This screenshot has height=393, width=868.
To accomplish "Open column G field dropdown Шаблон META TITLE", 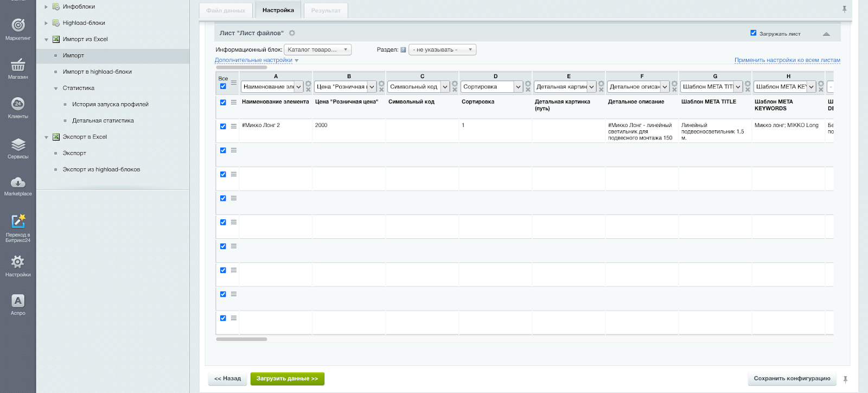I will point(711,87).
